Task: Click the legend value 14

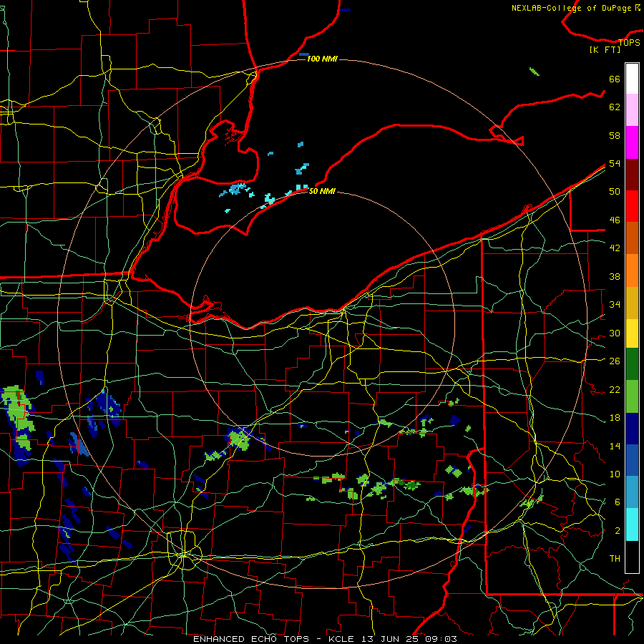Action: [x=615, y=446]
